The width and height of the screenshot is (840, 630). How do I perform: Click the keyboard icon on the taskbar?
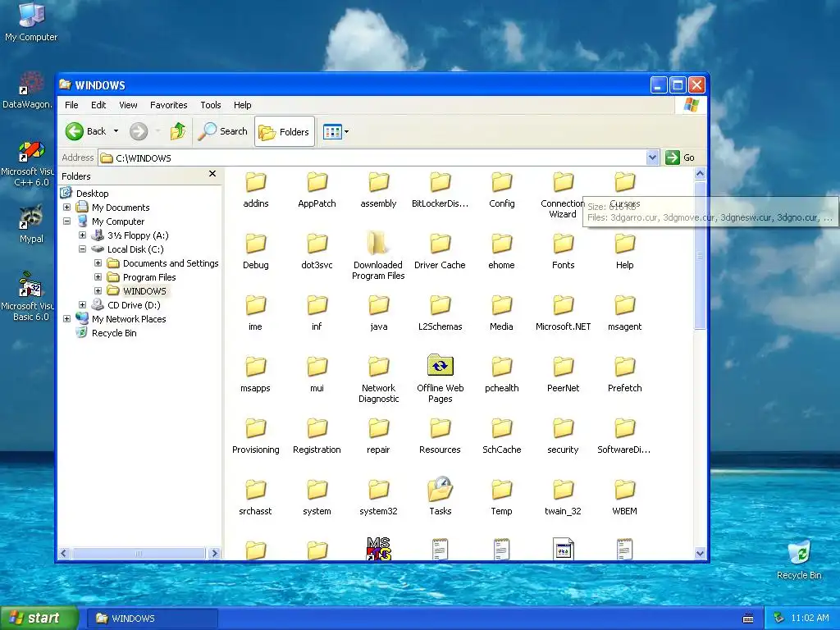(748, 619)
